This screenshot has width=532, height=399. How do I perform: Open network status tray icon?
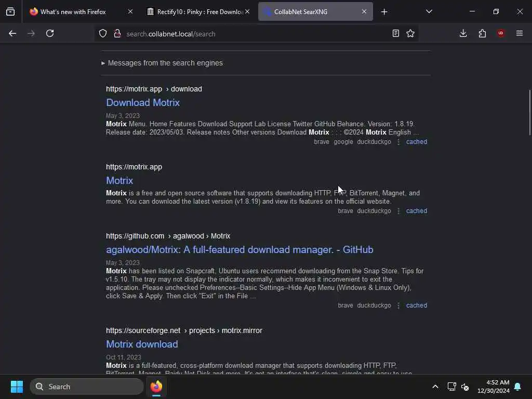pyautogui.click(x=451, y=387)
